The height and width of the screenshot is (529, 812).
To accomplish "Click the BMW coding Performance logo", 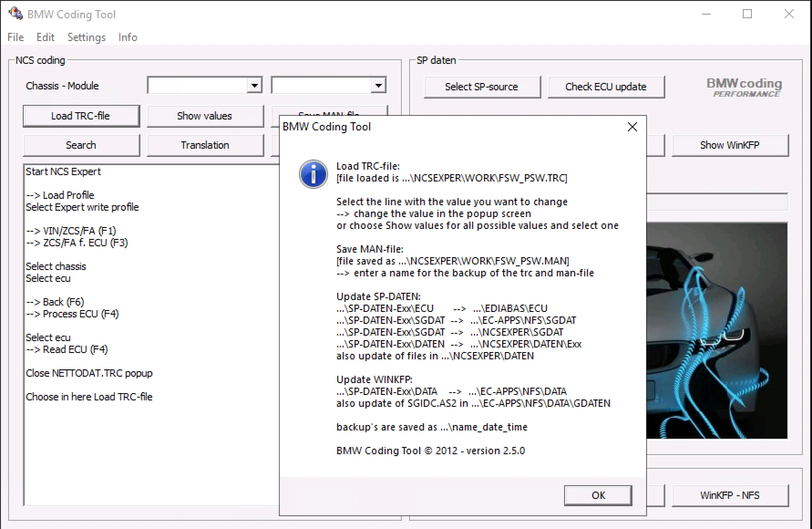I will pos(745,87).
